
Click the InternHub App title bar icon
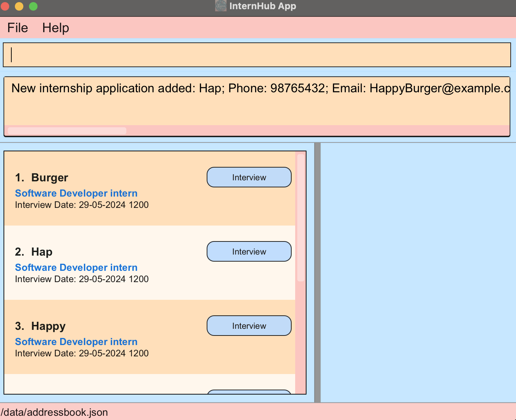[x=221, y=6]
